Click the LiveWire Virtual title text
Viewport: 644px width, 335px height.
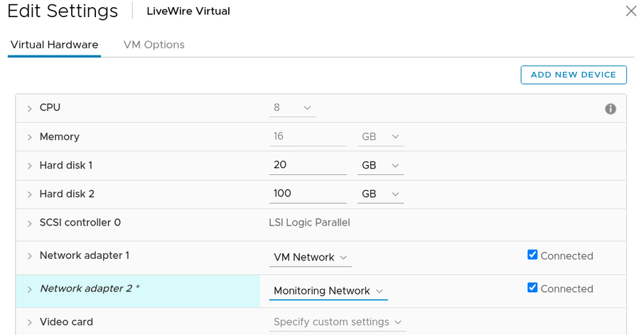[188, 11]
